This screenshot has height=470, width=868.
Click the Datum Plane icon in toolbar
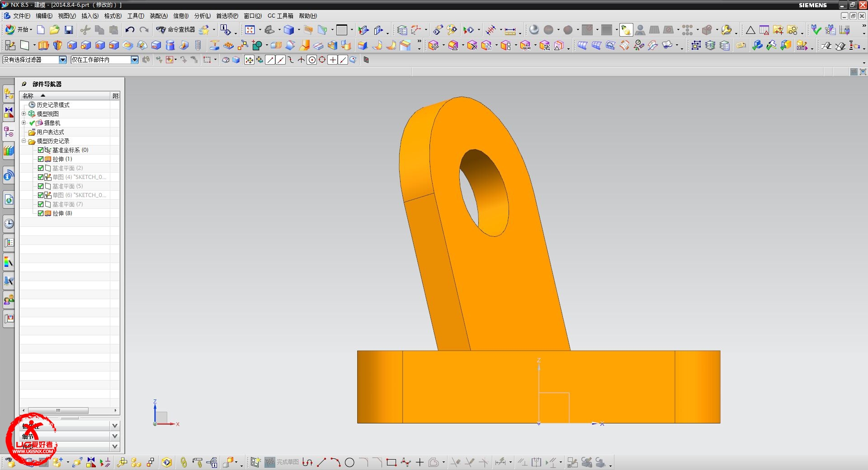pyautogui.click(x=24, y=45)
